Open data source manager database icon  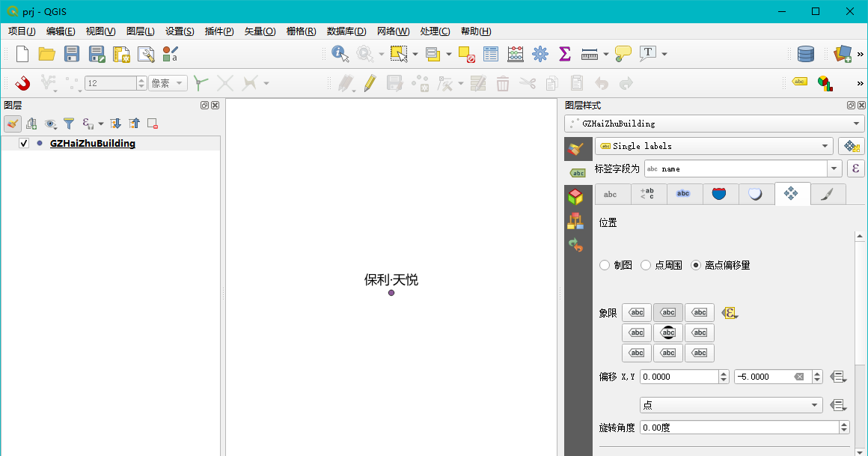coord(805,54)
